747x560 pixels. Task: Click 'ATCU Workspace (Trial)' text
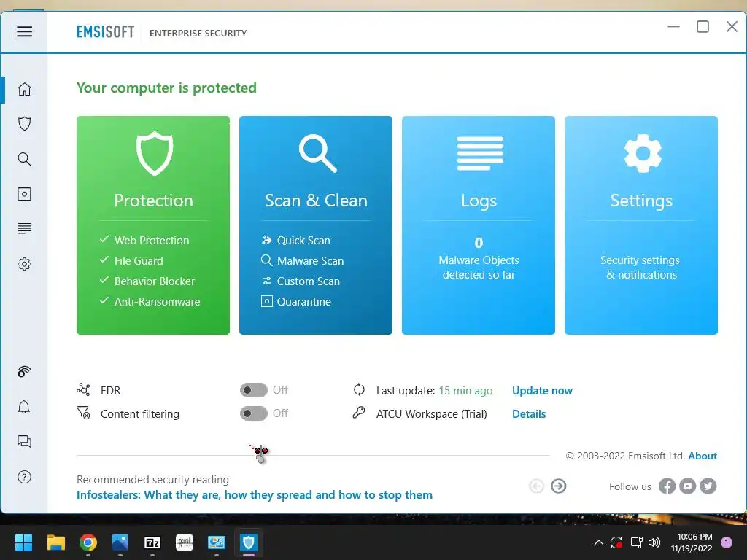[x=432, y=414]
